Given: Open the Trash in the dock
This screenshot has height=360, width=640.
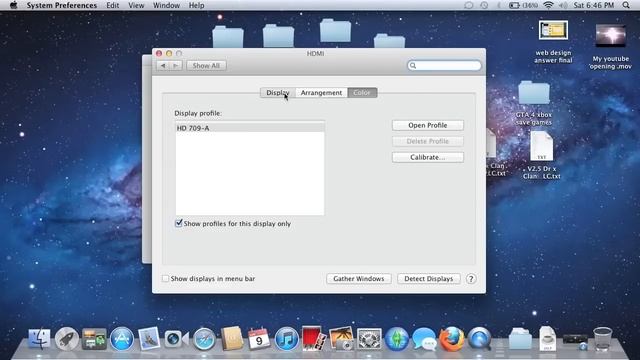Looking at the screenshot, I should pyautogui.click(x=602, y=339).
